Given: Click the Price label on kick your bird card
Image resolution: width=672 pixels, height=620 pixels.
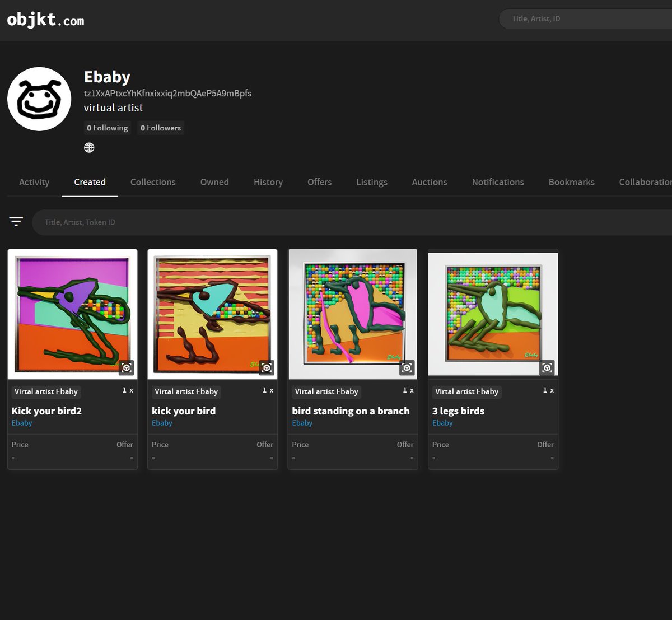Looking at the screenshot, I should 160,445.
